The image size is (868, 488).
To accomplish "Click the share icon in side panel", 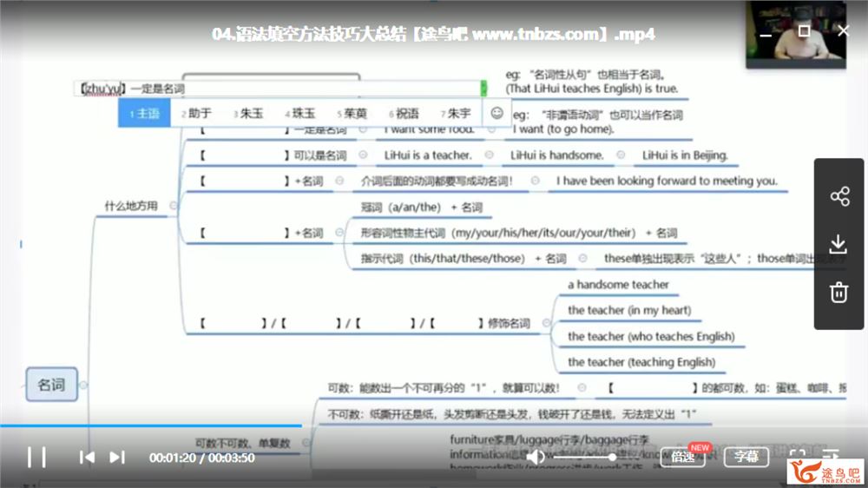I will pos(838,196).
